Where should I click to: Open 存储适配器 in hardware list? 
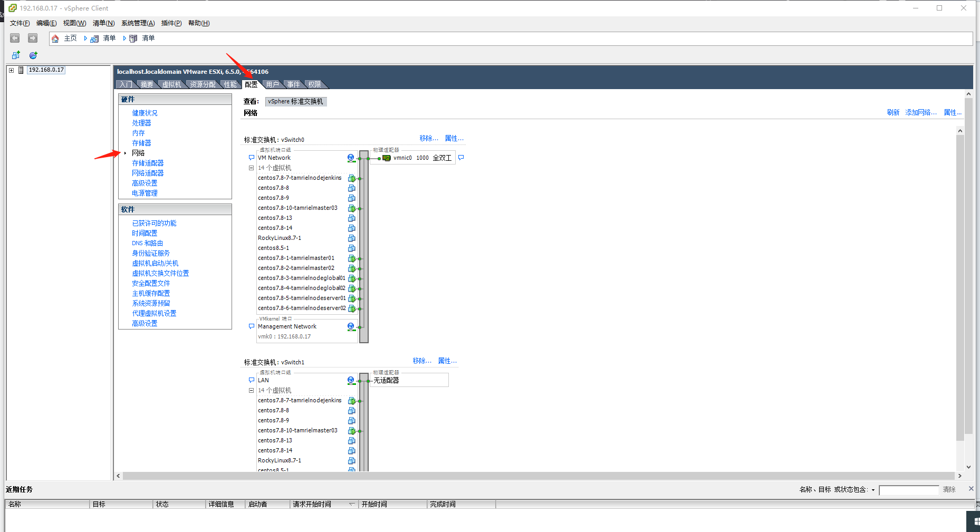click(148, 163)
